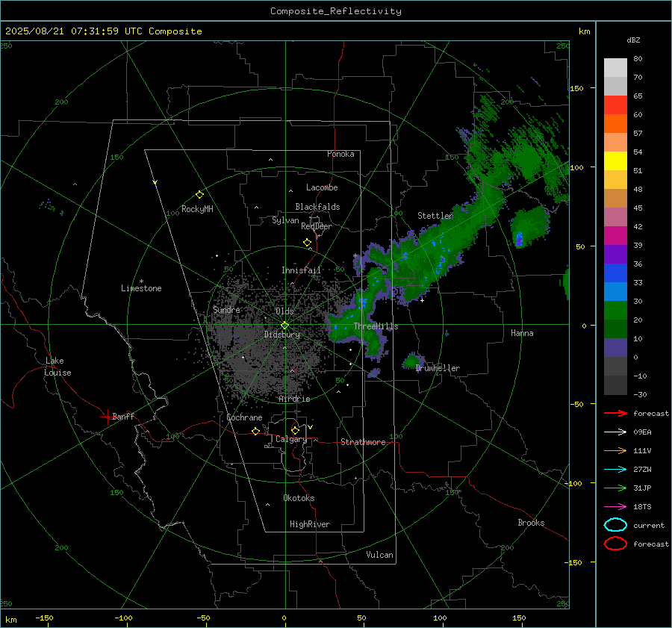
Task: Click the RedDeer city label
Action: point(317,226)
